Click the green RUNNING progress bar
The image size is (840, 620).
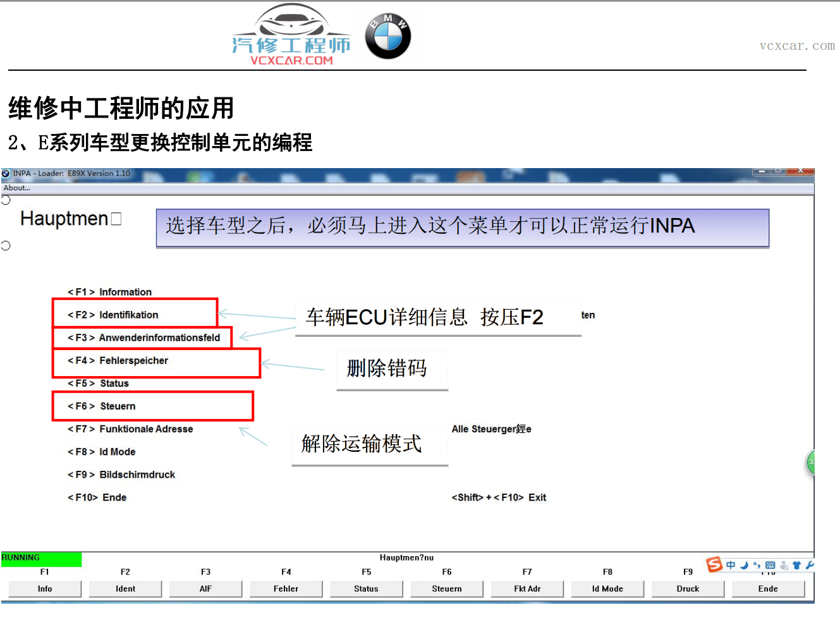pos(41,559)
